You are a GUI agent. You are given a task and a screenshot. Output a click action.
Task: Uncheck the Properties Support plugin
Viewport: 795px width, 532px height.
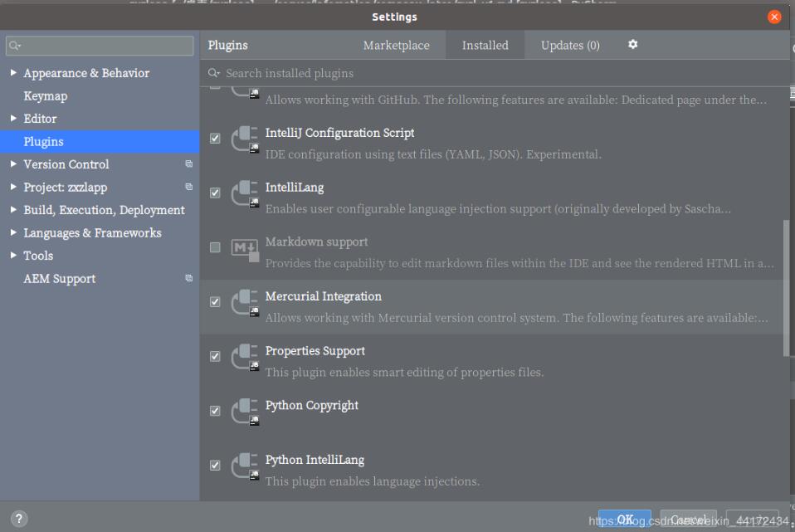tap(215, 356)
